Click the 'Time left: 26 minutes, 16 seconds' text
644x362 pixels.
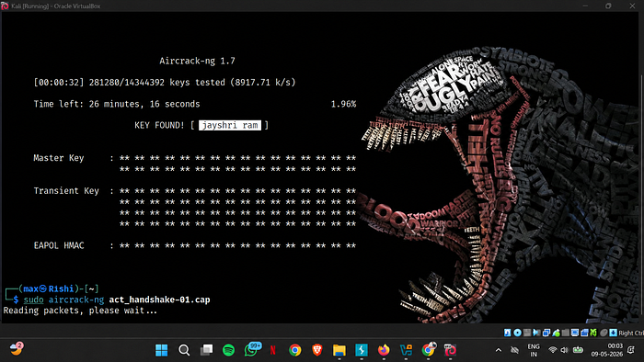pyautogui.click(x=117, y=104)
